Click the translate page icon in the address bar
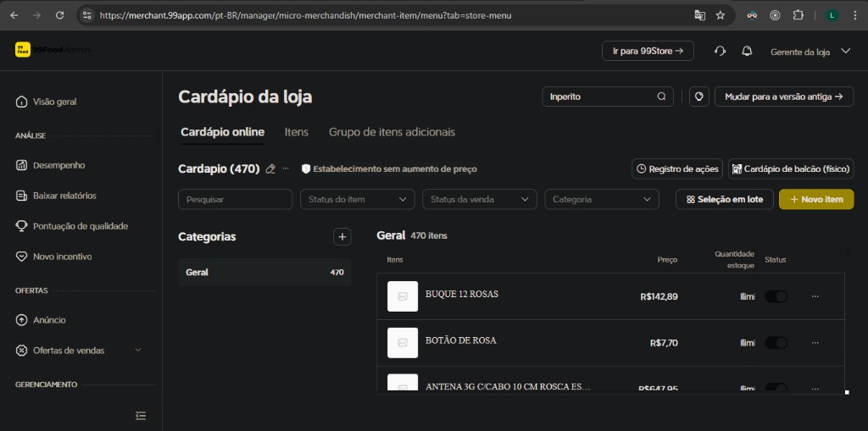868x431 pixels. tap(699, 15)
